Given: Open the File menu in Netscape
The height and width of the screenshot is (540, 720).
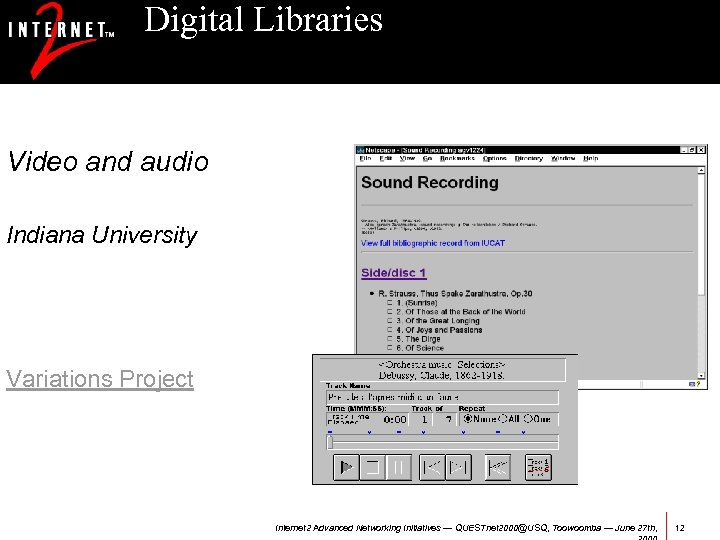Looking at the screenshot, I should tap(366, 158).
